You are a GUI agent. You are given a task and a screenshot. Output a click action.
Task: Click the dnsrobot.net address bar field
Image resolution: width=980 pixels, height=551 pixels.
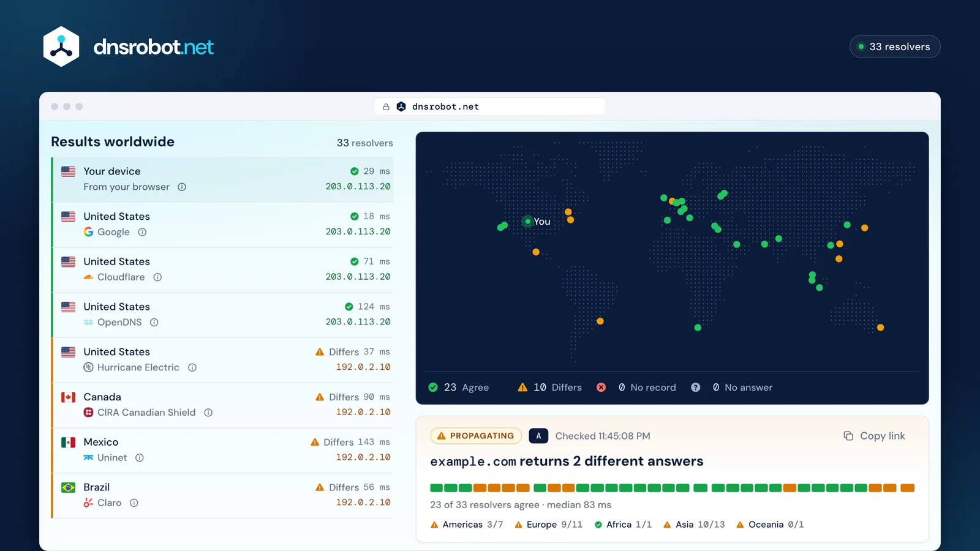[490, 107]
